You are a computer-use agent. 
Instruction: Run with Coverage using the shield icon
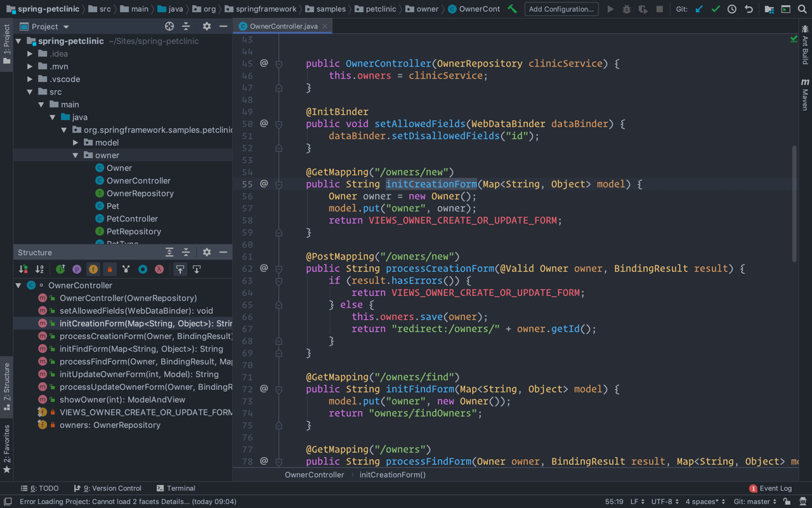point(642,9)
